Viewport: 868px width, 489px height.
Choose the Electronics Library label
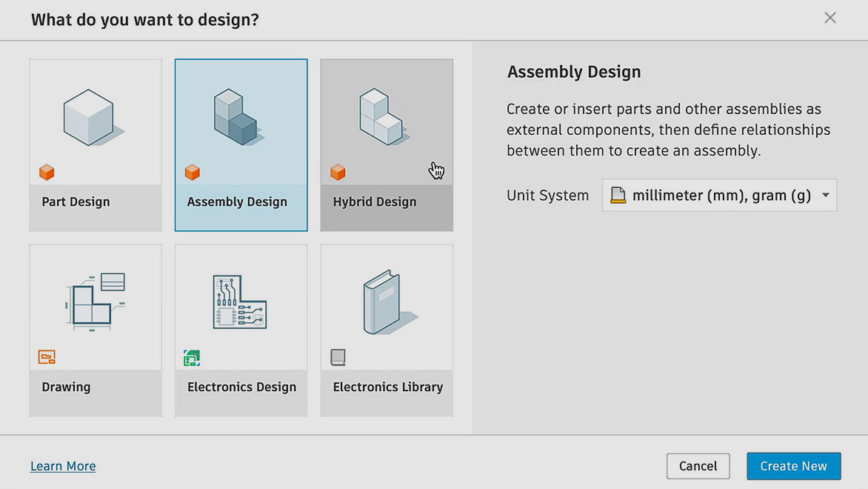pos(388,387)
